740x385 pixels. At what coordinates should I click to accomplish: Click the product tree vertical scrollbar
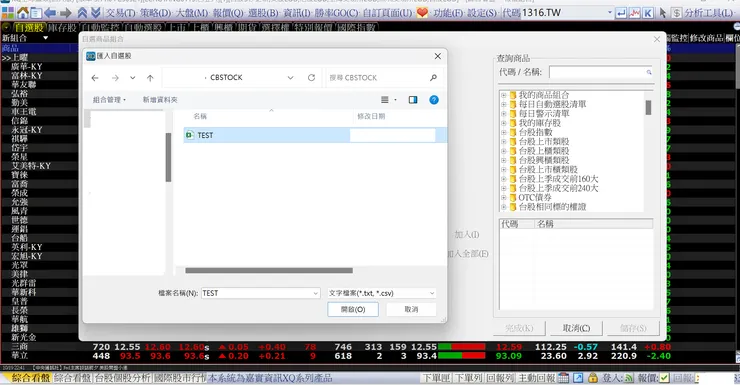(648, 108)
